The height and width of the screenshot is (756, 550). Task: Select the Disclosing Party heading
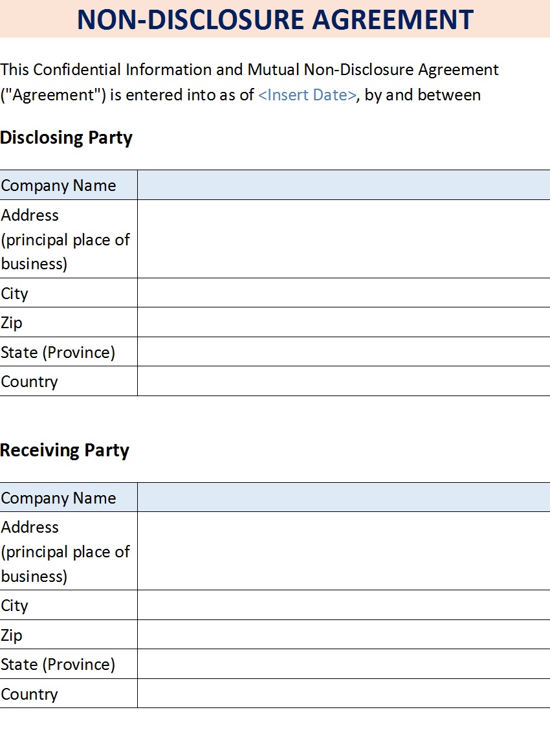click(x=66, y=138)
